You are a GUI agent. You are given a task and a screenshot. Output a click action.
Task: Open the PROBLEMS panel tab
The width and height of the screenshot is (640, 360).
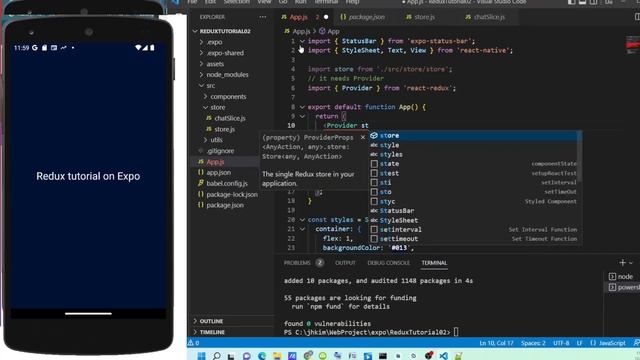297,263
